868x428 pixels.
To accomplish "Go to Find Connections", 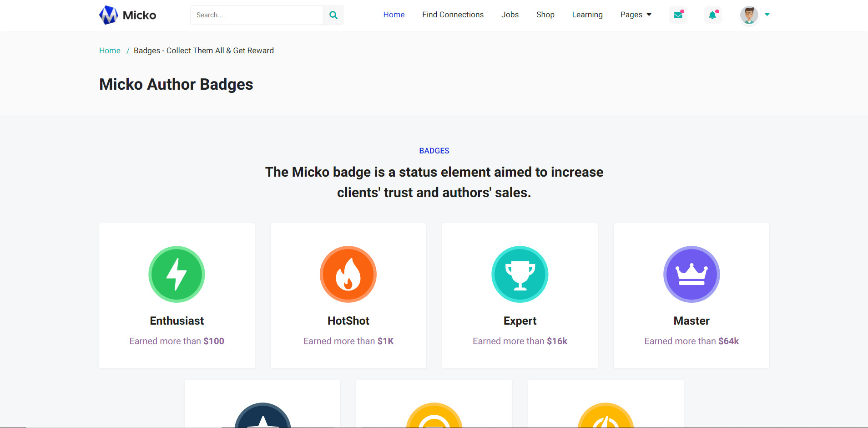I will 453,15.
